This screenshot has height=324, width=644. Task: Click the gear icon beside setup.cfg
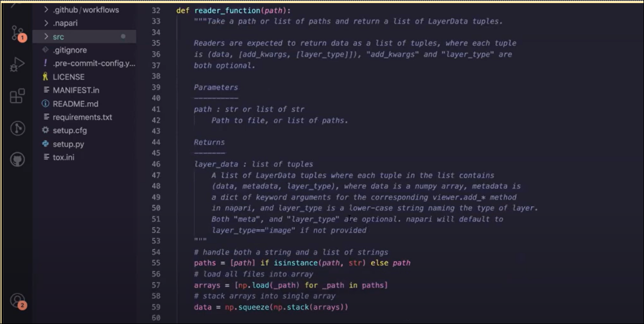pyautogui.click(x=46, y=130)
